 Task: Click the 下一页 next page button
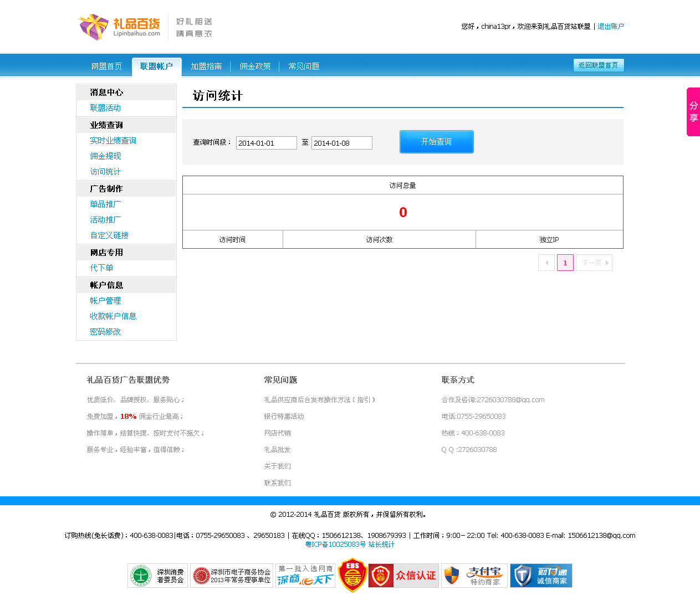pyautogui.click(x=594, y=263)
